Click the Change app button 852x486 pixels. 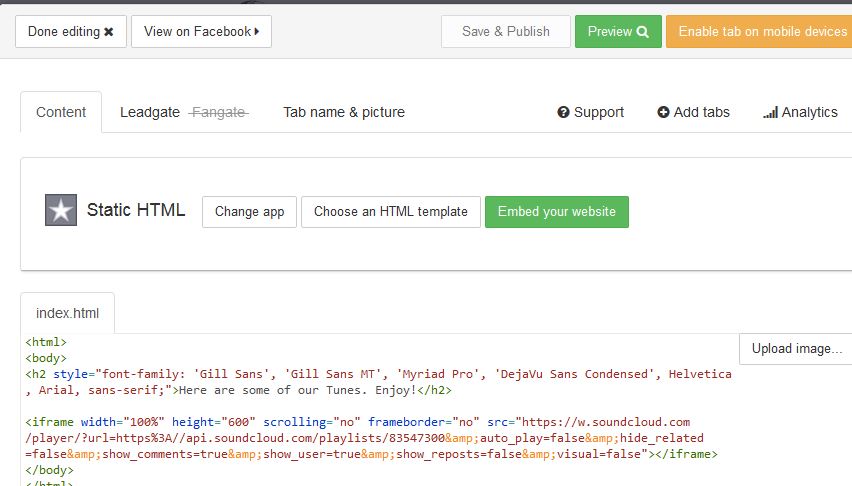(249, 212)
